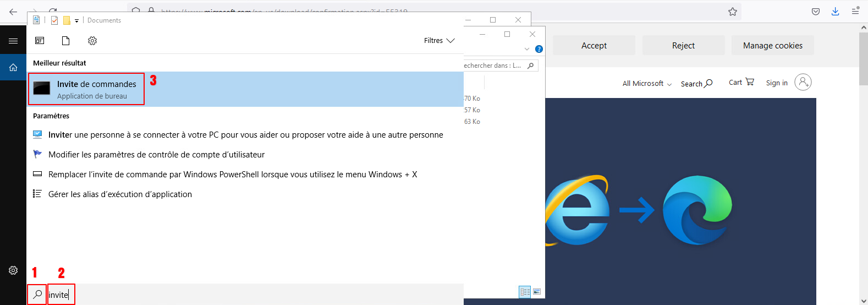
Task: Switch Explorer to large icons view
Action: tap(537, 292)
